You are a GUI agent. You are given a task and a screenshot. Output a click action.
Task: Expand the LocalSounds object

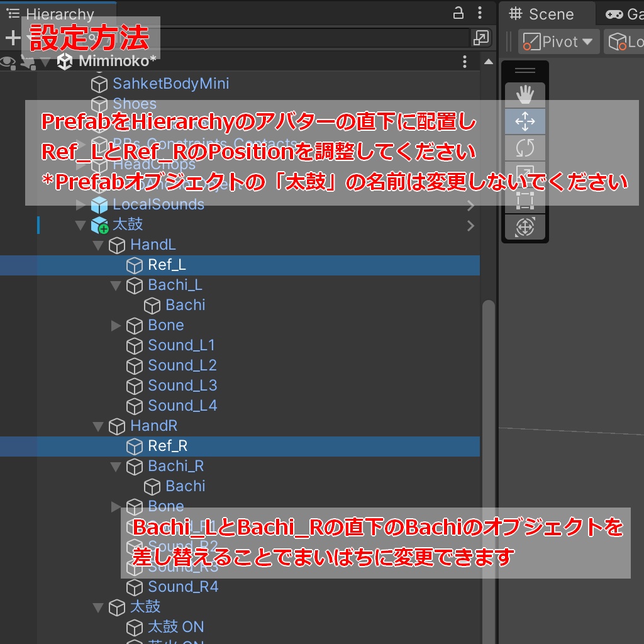(81, 204)
